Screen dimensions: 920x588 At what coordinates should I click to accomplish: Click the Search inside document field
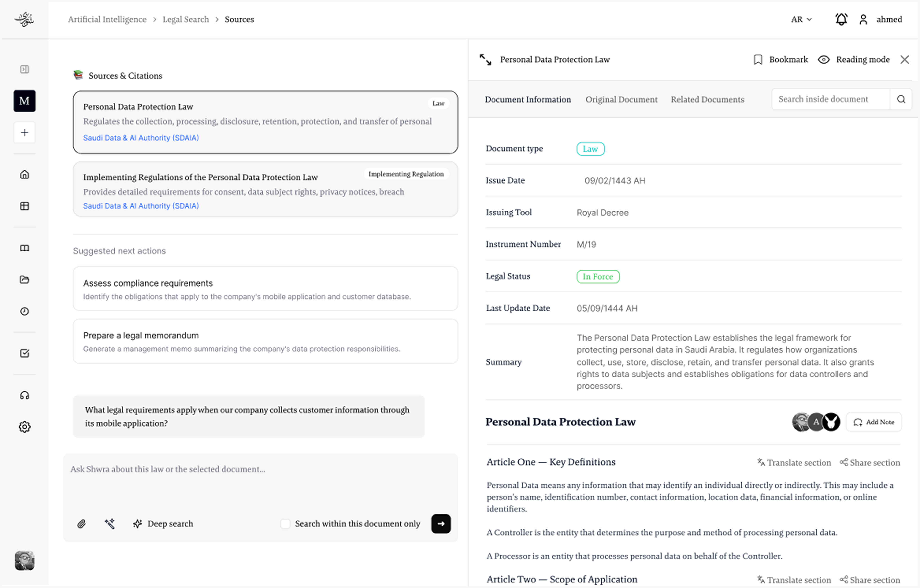tap(831, 99)
